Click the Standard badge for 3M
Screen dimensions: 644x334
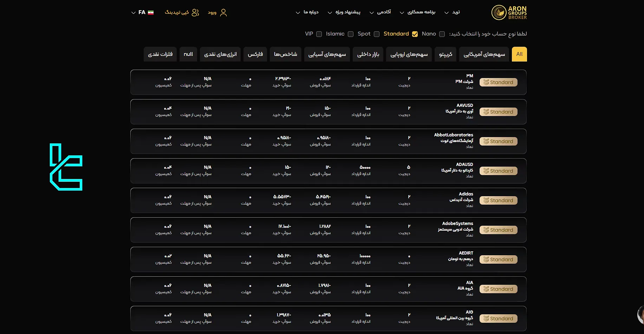tap(498, 82)
